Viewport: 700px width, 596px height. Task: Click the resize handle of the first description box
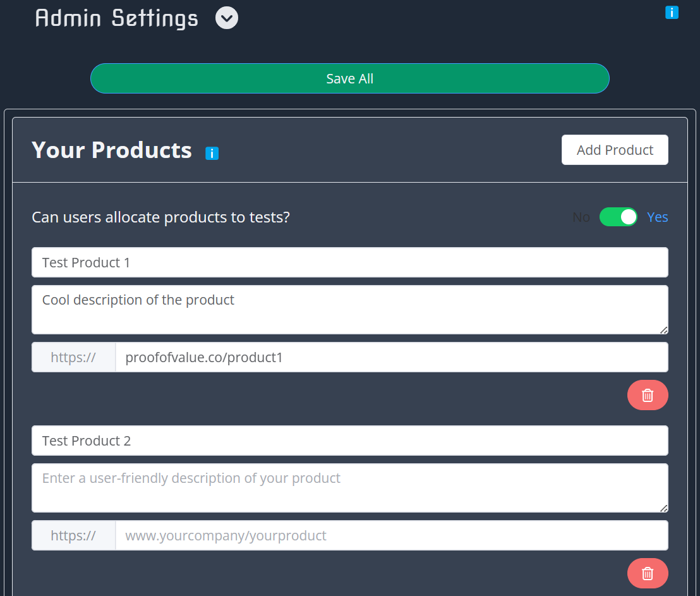click(x=664, y=329)
